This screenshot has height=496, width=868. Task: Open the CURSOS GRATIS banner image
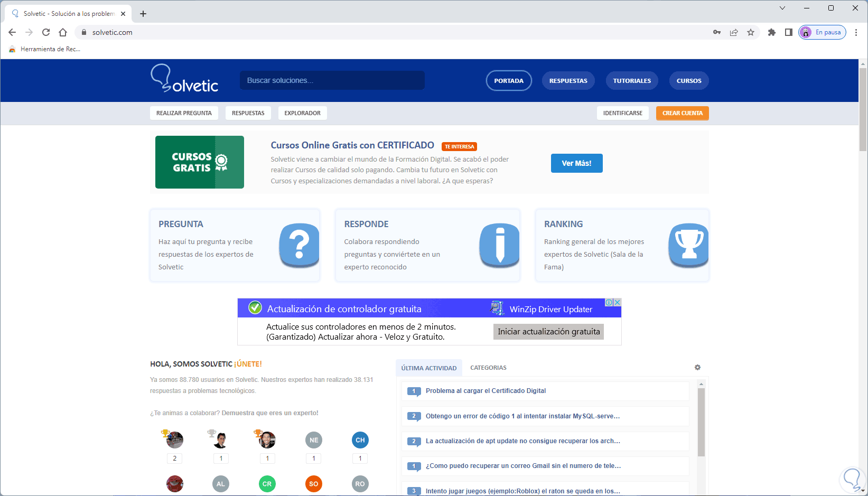tap(200, 162)
